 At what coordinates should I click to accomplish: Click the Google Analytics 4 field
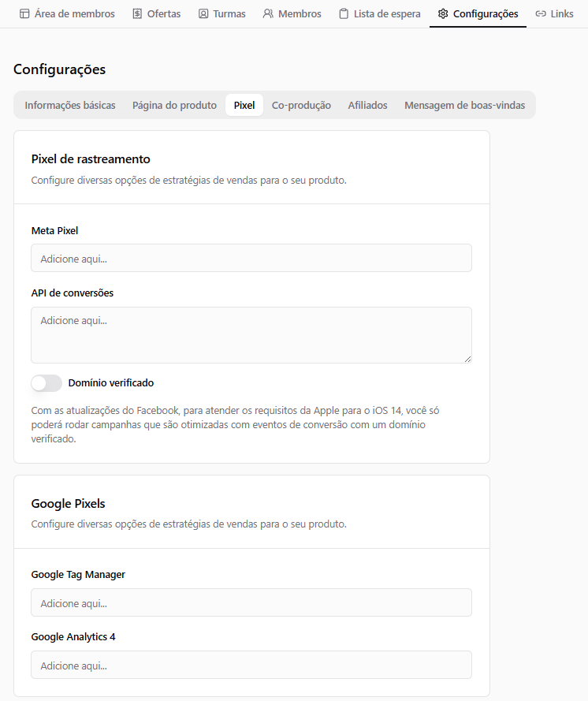[x=251, y=665]
